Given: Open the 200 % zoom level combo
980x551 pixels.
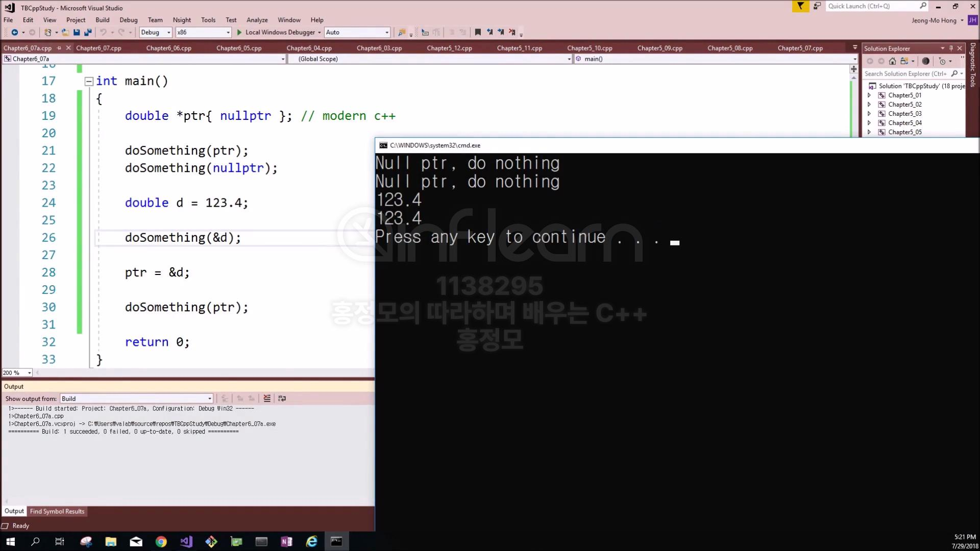Looking at the screenshot, I should click(29, 373).
